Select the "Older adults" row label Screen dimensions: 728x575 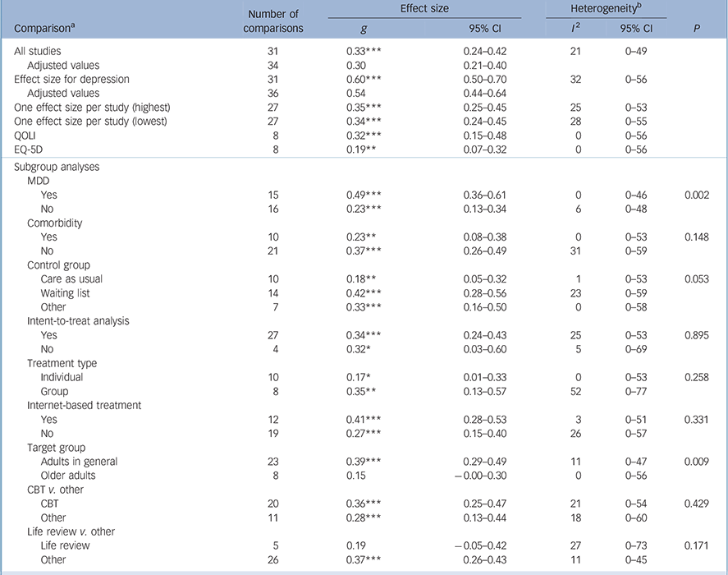pyautogui.click(x=68, y=475)
